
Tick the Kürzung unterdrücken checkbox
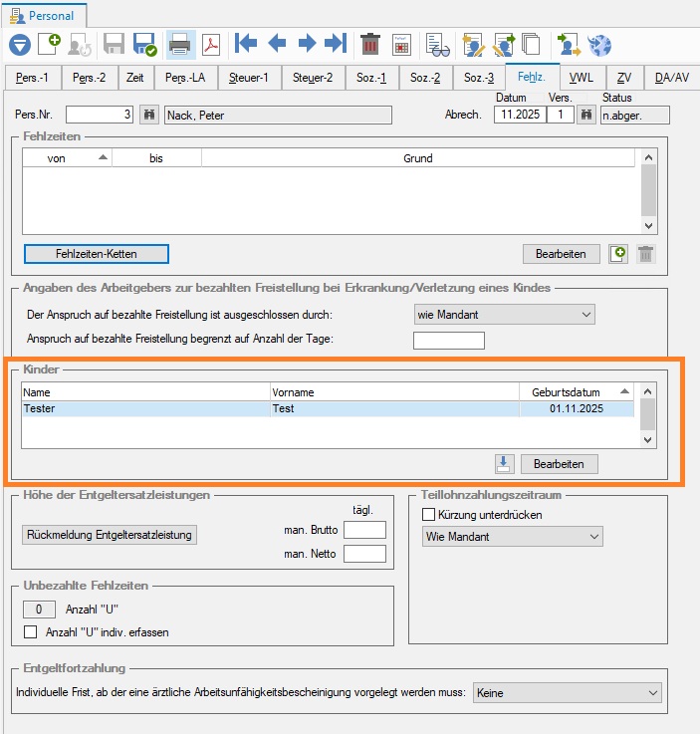(x=428, y=515)
